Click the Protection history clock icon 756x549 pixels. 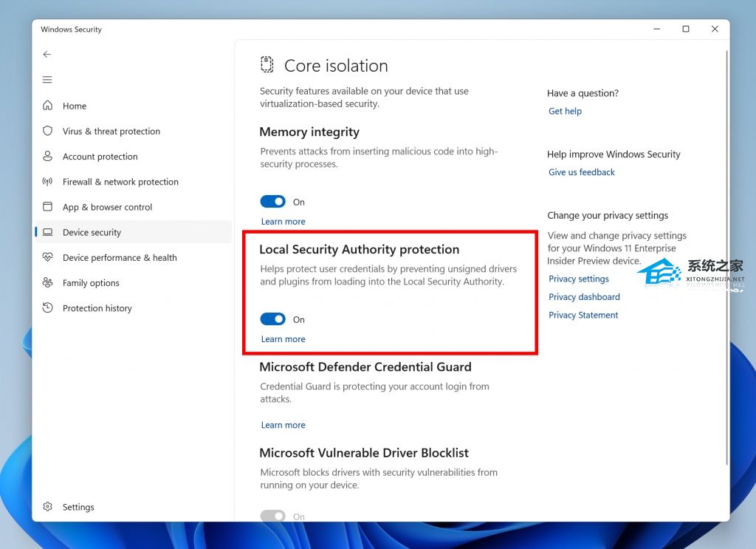[x=48, y=308]
